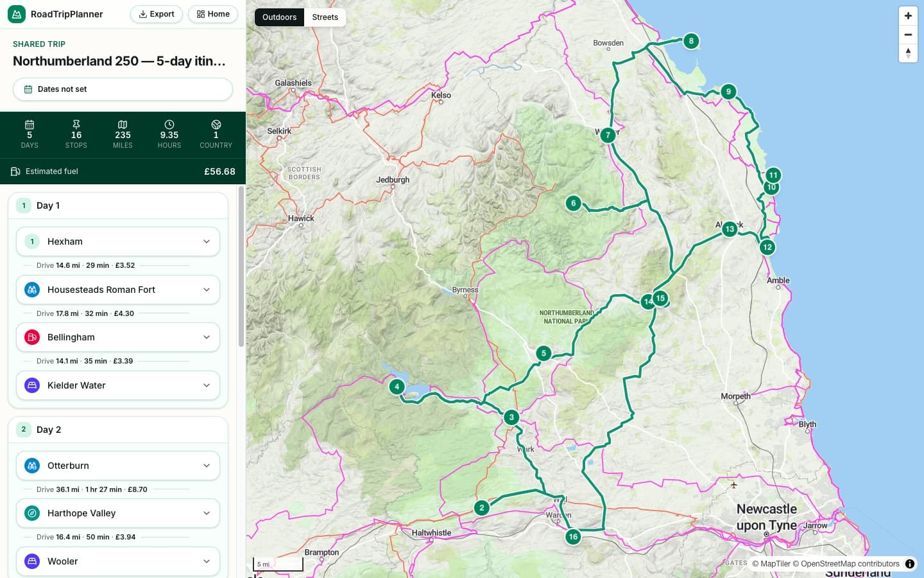Click the Export button
Image resolution: width=924 pixels, height=578 pixels.
pos(157,14)
